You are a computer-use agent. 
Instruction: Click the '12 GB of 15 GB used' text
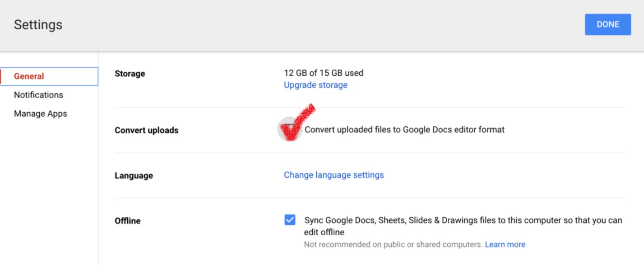coord(324,73)
